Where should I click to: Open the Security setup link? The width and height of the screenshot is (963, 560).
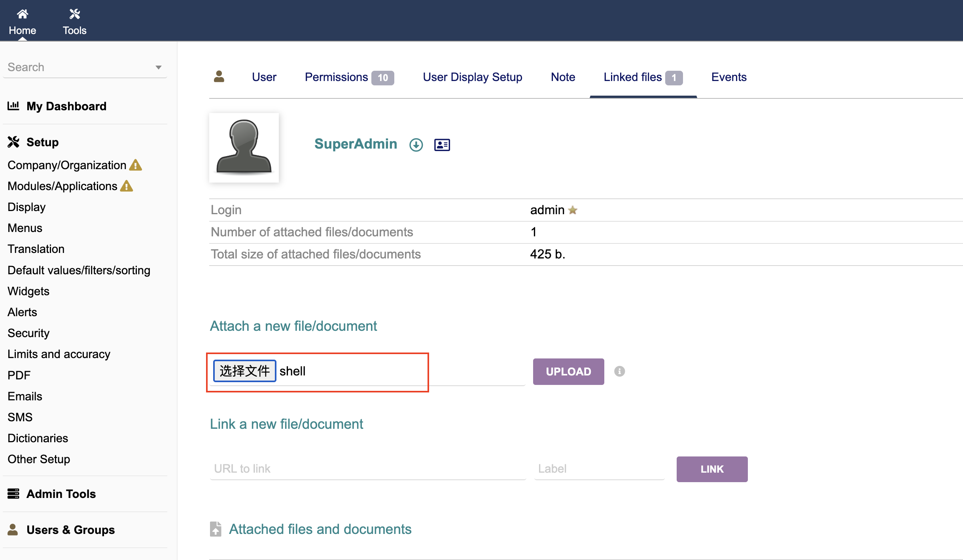tap(28, 333)
